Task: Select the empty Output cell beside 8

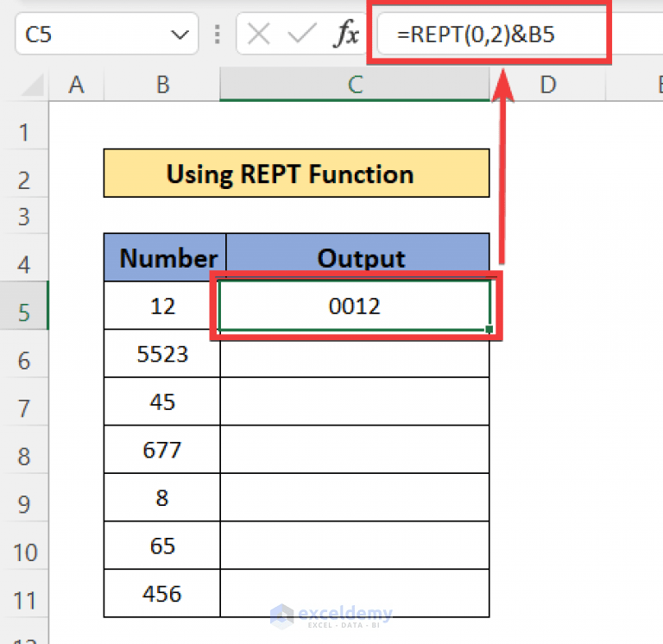Action: (x=354, y=497)
